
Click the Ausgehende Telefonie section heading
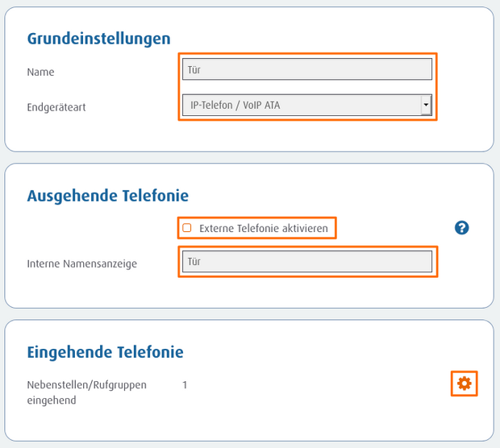[107, 195]
